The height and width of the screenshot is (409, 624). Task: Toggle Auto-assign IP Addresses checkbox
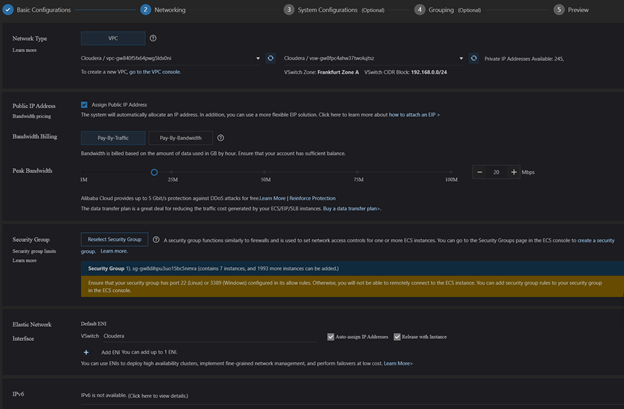pos(330,337)
